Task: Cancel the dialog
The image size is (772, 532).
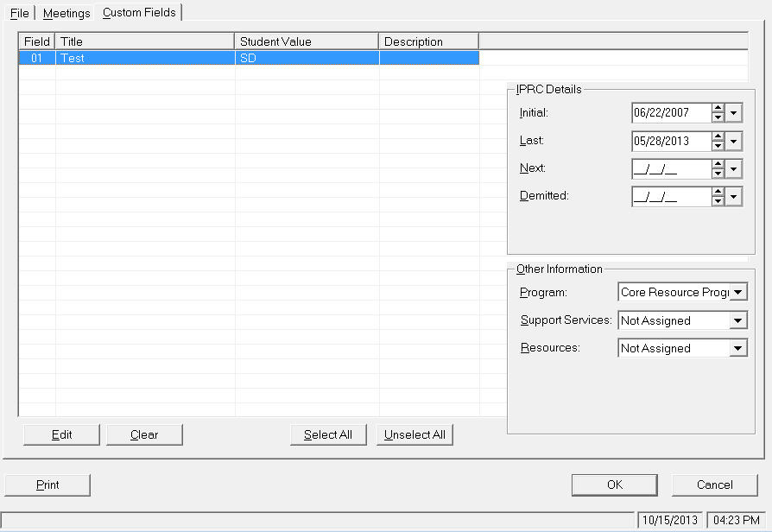Action: point(714,485)
